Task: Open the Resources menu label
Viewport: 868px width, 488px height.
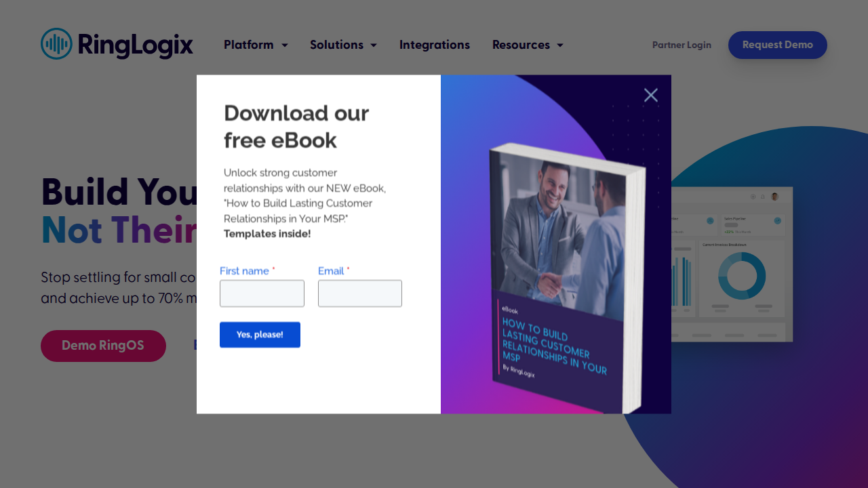Action: 521,45
